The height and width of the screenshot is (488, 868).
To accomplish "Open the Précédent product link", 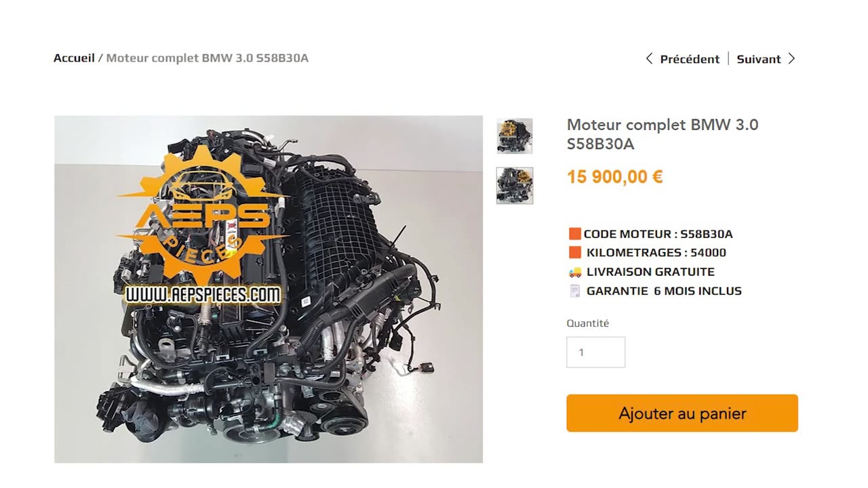I will 690,59.
